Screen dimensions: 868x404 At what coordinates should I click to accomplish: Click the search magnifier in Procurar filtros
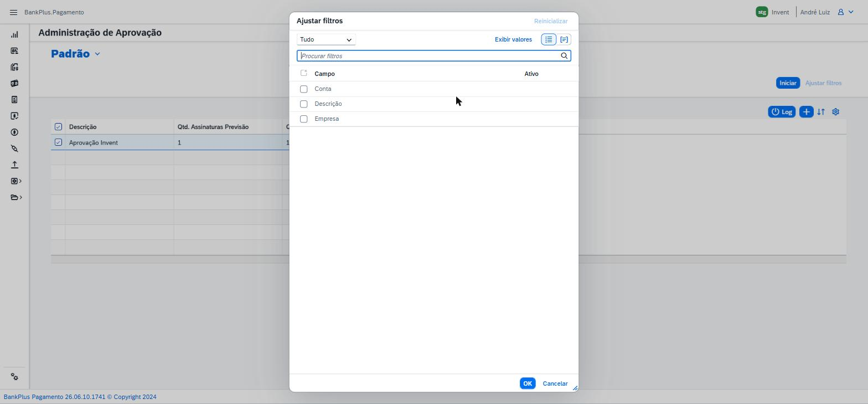(x=564, y=56)
